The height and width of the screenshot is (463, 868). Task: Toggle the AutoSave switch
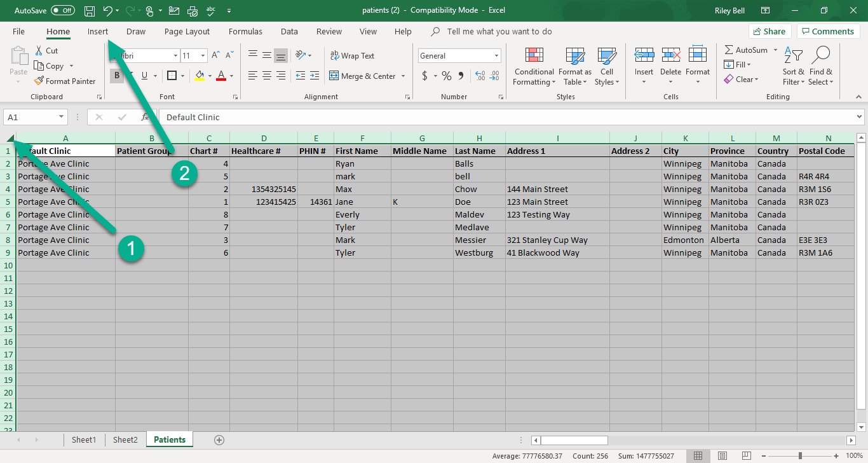63,11
